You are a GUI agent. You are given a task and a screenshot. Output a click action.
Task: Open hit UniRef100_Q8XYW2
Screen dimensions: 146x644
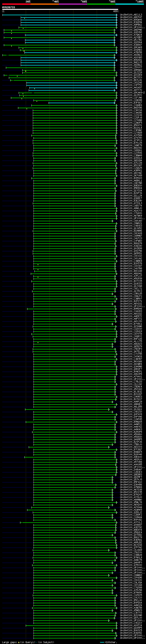click(x=131, y=173)
